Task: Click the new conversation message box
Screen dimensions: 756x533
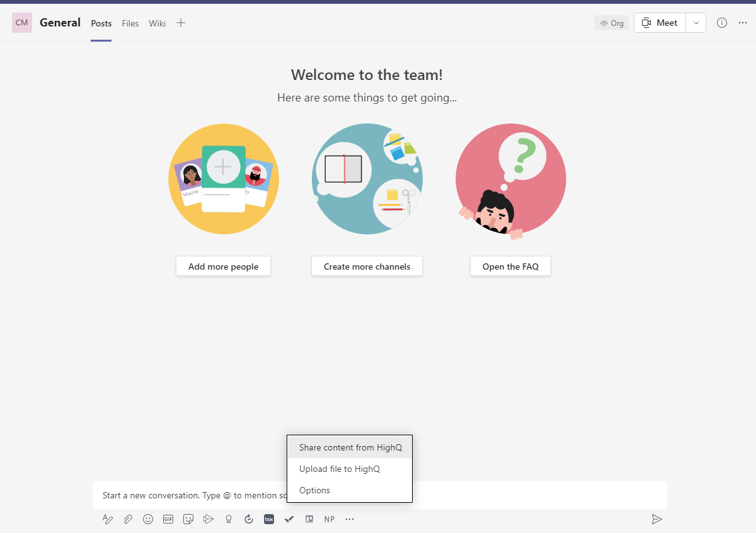Action: pos(380,495)
